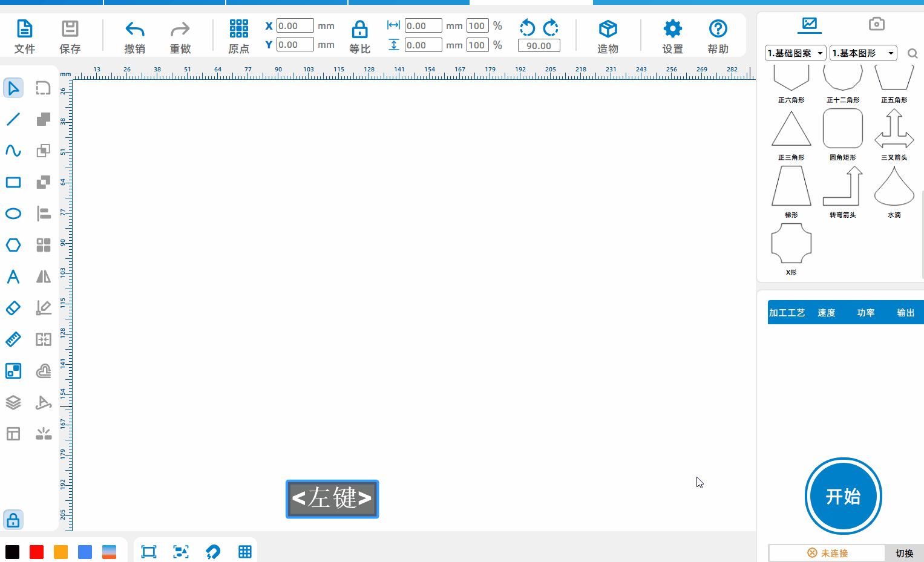Screen dimensions: 924x562
Task: Select the text A tool
Action: (x=13, y=276)
